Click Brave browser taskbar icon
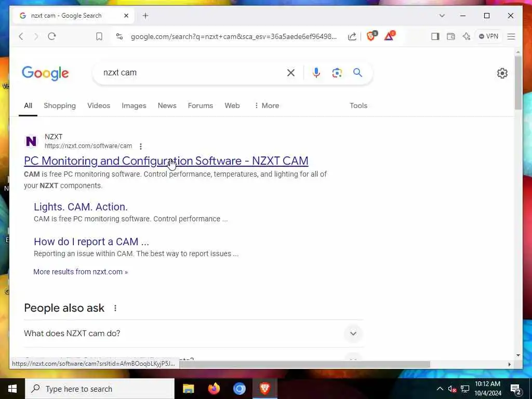Screen dimensions: 532x399 pyautogui.click(x=264, y=389)
